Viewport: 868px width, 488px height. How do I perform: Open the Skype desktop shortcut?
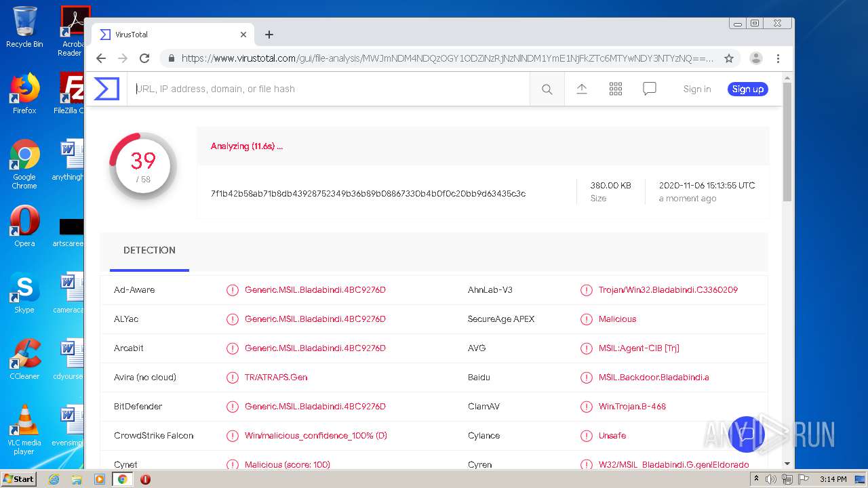tap(24, 292)
